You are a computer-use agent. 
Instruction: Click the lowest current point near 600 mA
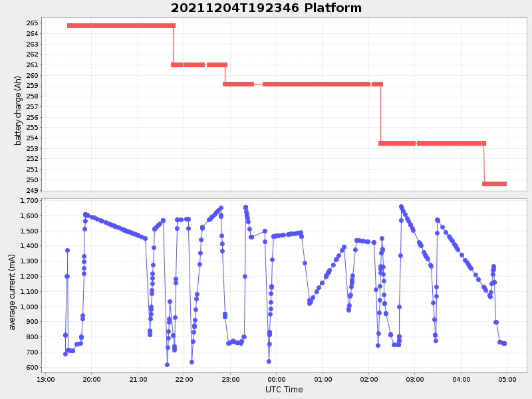point(167,364)
